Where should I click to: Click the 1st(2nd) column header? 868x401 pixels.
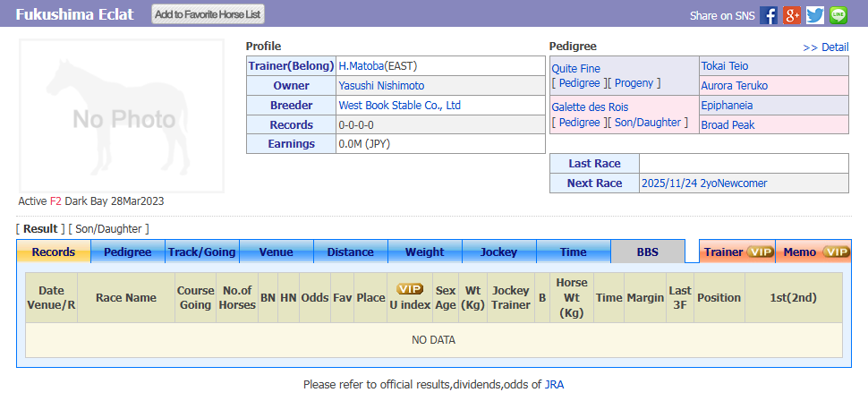click(793, 297)
